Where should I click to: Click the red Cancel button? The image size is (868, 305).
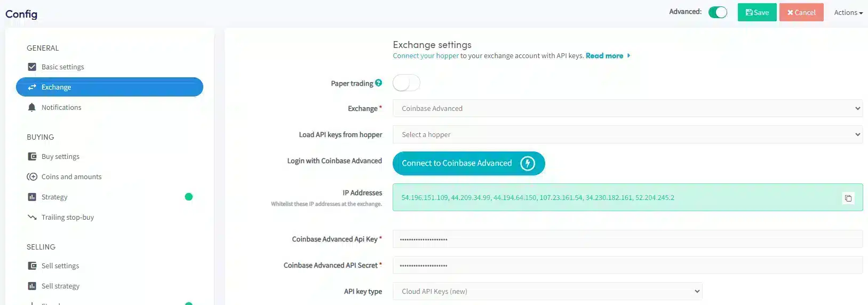801,12
